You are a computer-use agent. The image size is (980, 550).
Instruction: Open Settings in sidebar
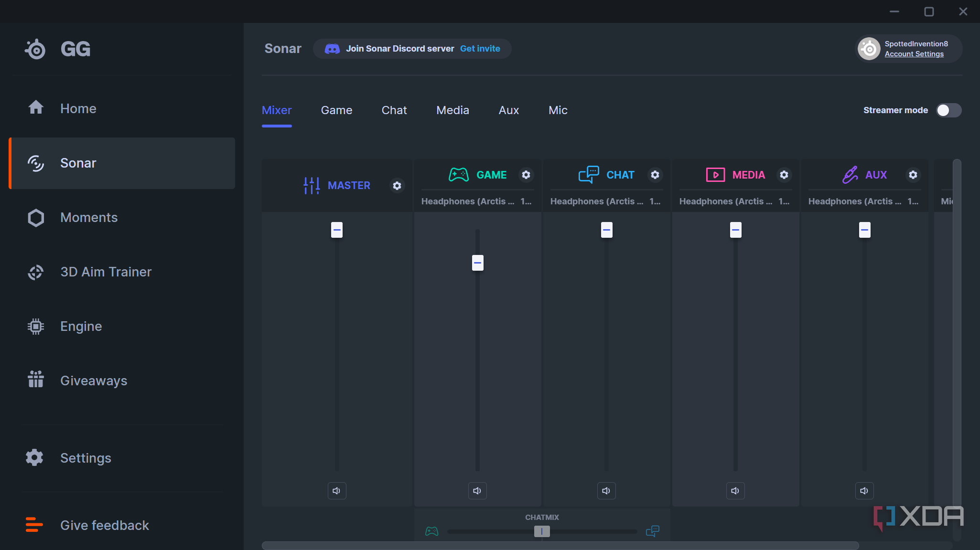122,458
